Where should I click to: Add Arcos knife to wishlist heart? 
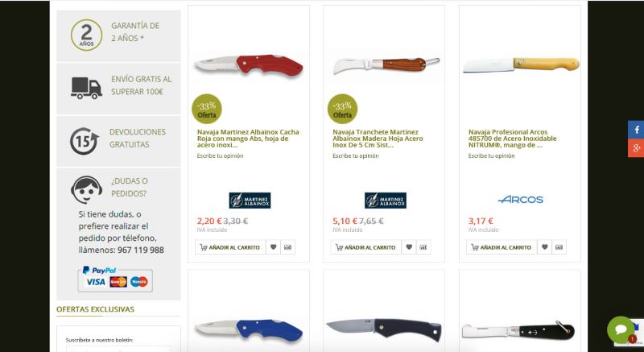coord(545,247)
